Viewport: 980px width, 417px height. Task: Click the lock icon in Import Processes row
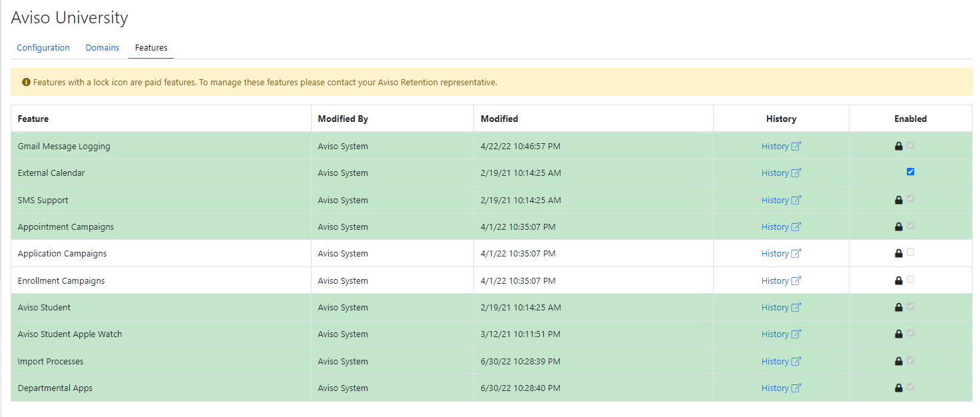899,361
